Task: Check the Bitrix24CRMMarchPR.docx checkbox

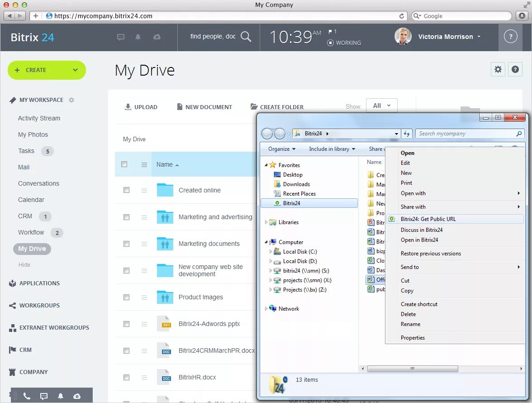Action: coord(126,351)
